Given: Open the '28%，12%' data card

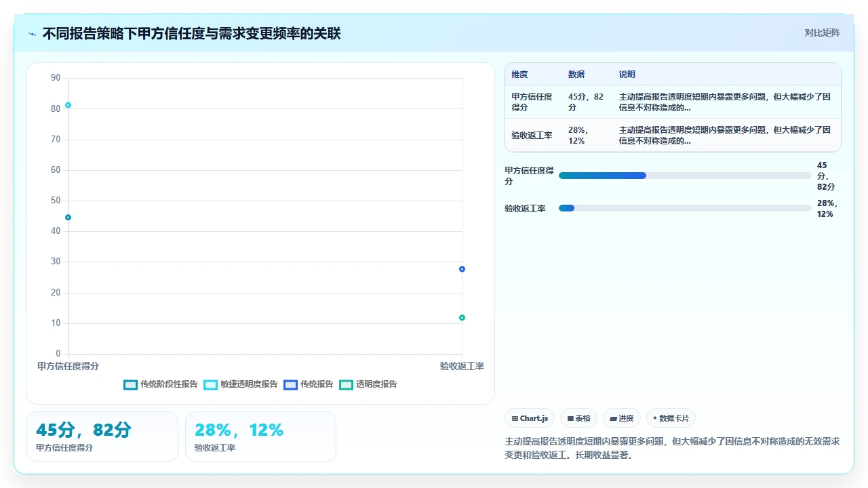Looking at the screenshot, I should point(260,436).
